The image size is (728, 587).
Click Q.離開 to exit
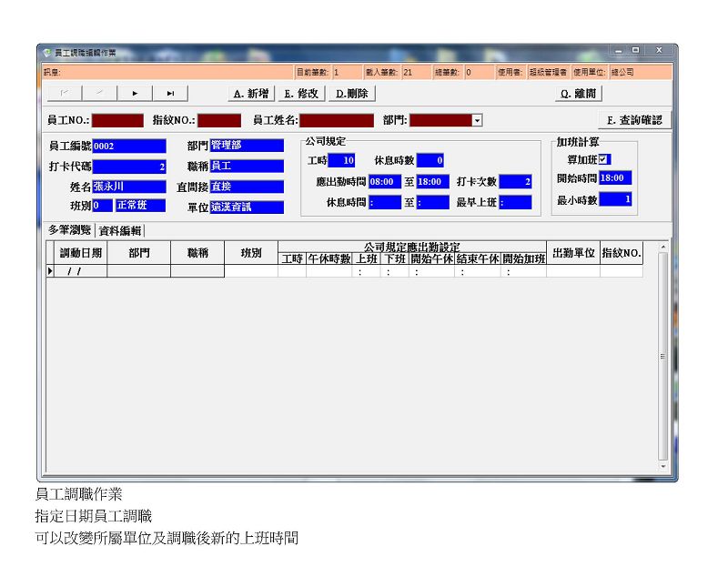click(x=579, y=93)
